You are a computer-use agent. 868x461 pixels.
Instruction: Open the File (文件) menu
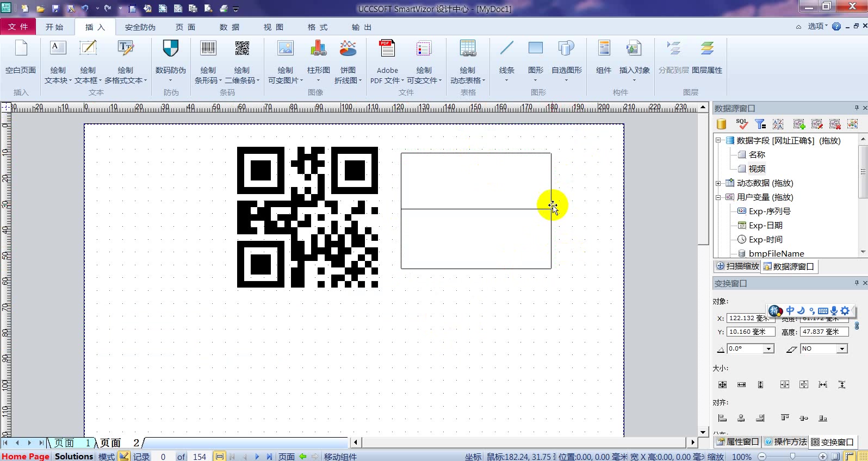(18, 27)
